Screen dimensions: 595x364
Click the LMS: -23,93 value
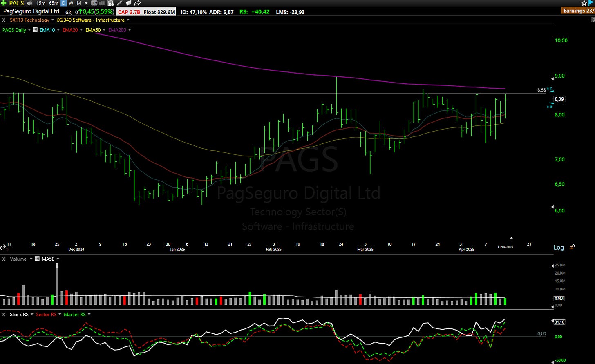(290, 12)
